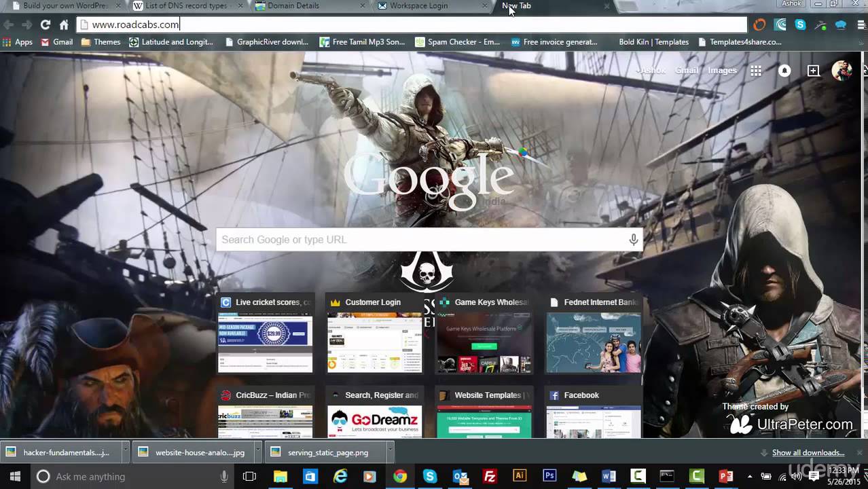This screenshot has height=489, width=868.
Task: Click the address bar with roadcabs URL
Action: click(411, 24)
